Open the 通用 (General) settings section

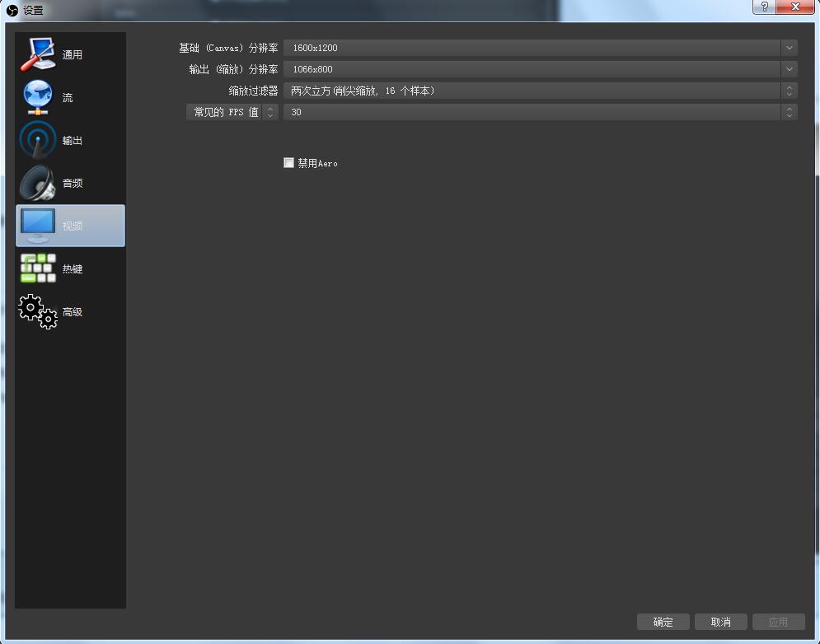pos(70,54)
